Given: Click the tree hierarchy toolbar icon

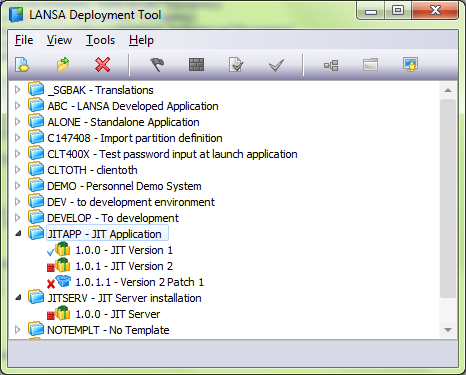Looking at the screenshot, I should point(331,65).
